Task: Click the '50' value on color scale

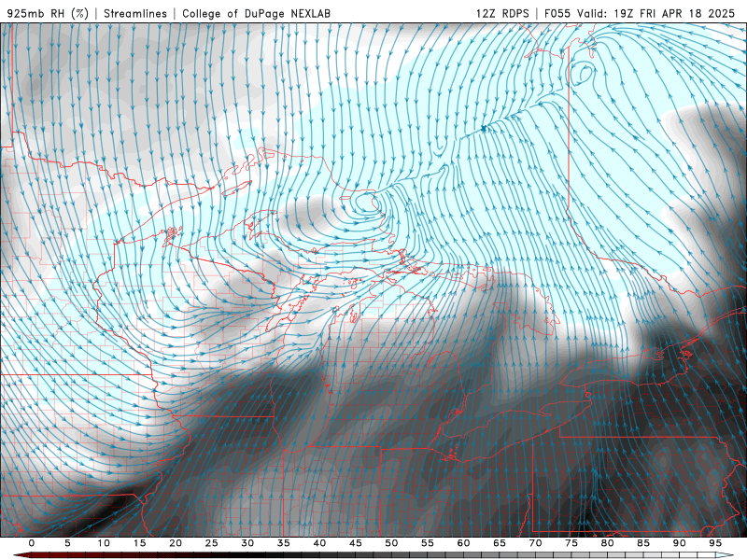Action: point(391,543)
